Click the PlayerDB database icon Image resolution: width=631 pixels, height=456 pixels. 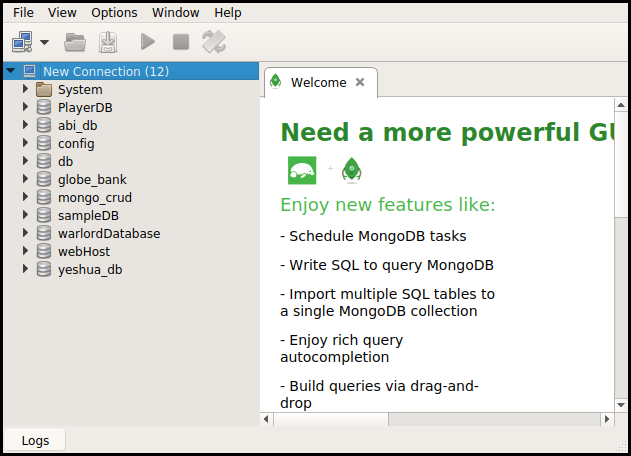point(44,107)
